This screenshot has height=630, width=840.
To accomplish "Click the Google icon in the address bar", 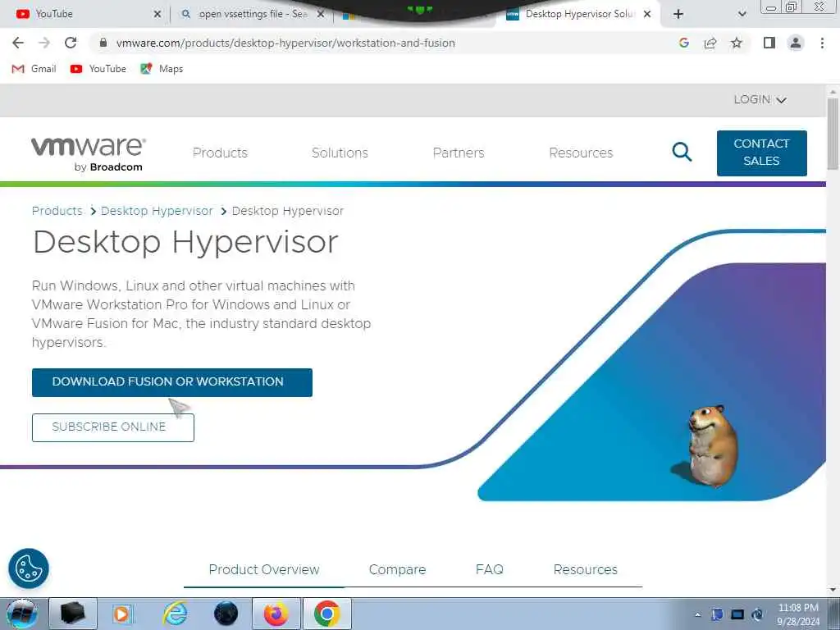I will [x=683, y=43].
